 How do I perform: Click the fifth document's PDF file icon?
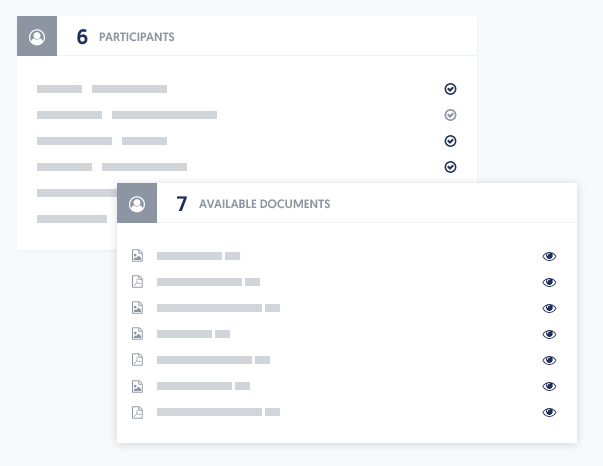[138, 360]
